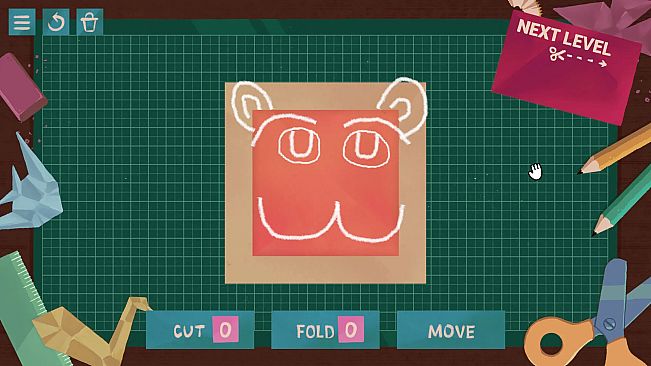Viewport: 651px width, 366px height.
Task: Select the FOLD tool button
Action: (326, 330)
